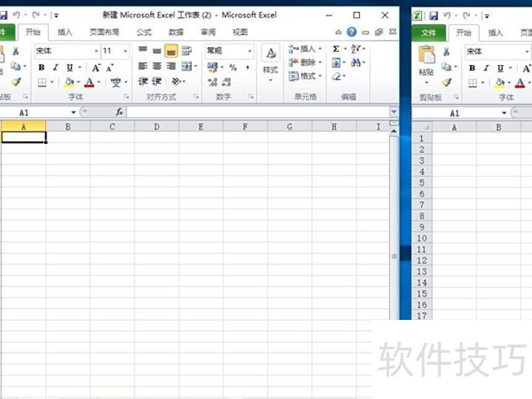This screenshot has height=399, width=532.
Task: Expand the formula bar in left window
Action: 394,112
